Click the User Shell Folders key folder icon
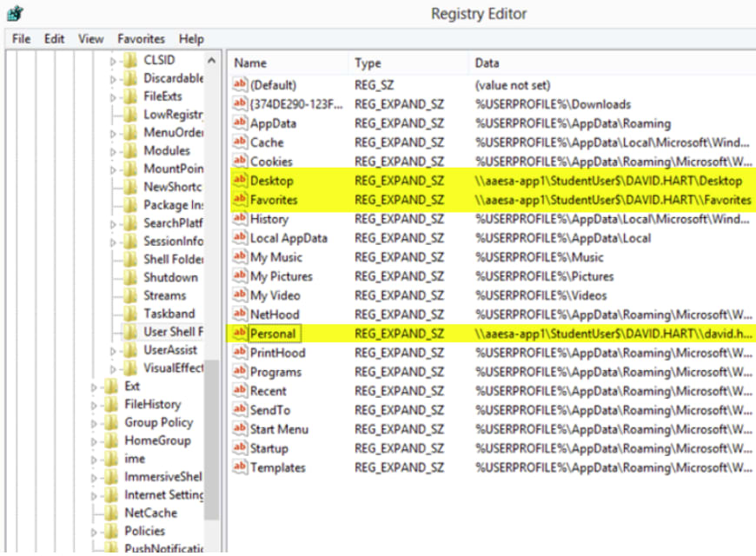756x556 pixels. (129, 332)
